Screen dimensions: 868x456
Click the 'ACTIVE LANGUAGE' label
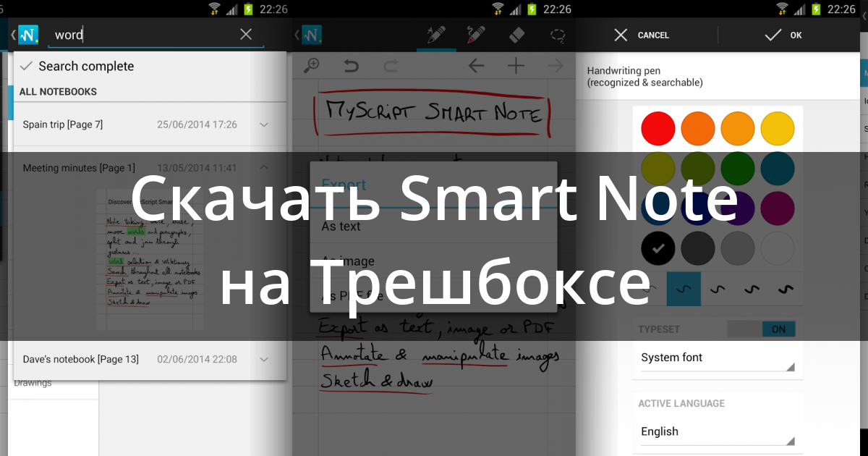(681, 403)
